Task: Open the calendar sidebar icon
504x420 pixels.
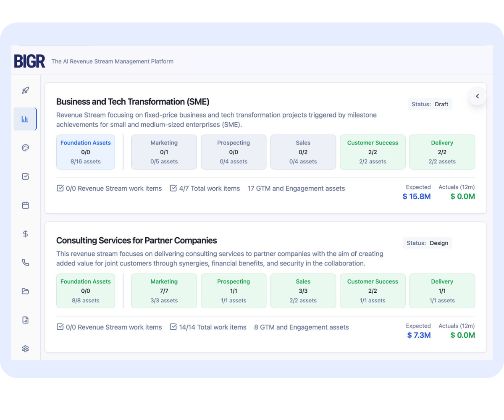Action: pyautogui.click(x=26, y=205)
